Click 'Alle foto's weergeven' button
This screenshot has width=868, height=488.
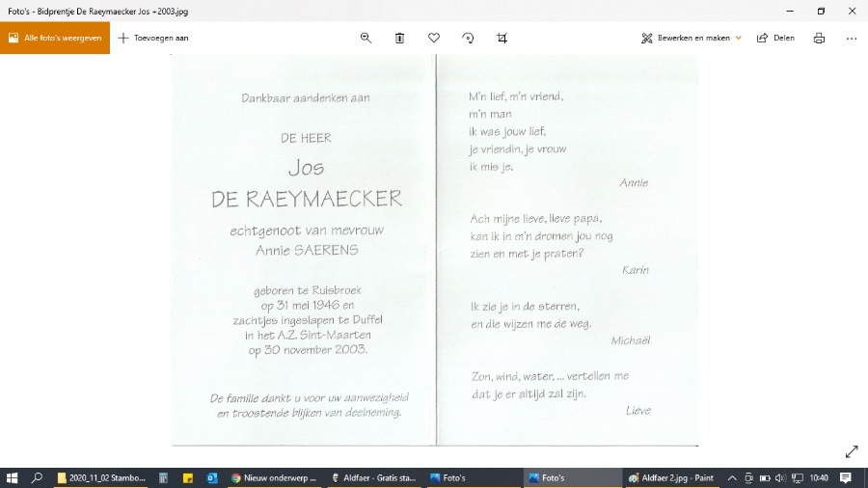click(x=55, y=38)
